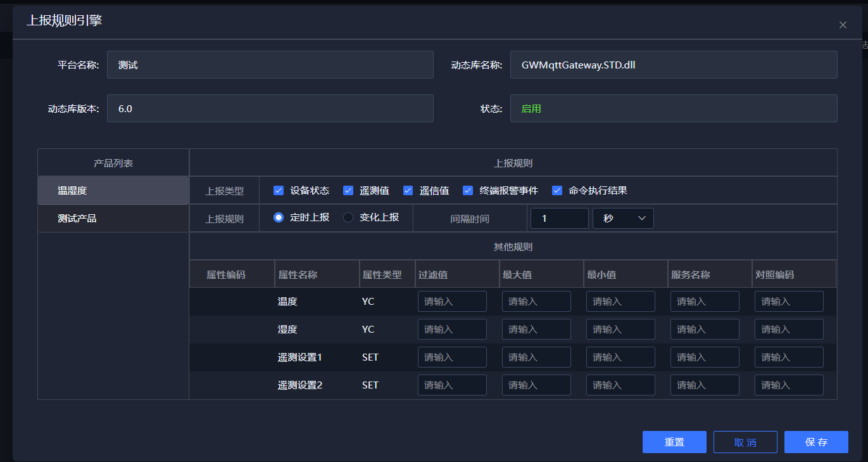Select 温湿度 in the product list
The width and height of the screenshot is (868, 462).
click(x=113, y=191)
